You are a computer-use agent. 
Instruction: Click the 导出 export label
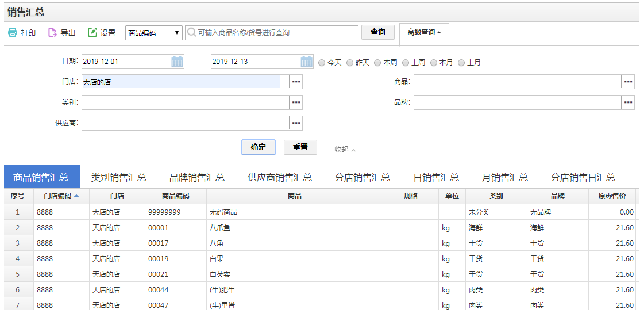coord(68,33)
